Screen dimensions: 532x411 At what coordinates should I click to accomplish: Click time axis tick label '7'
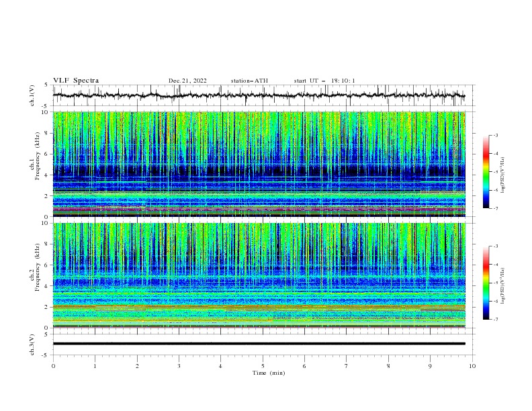coord(347,366)
